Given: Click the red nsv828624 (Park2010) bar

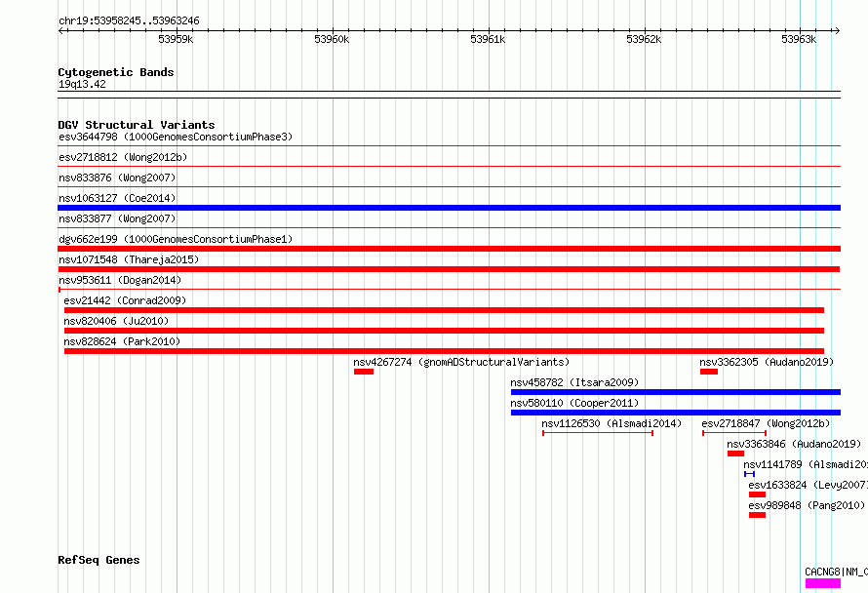Looking at the screenshot, I should (444, 351).
